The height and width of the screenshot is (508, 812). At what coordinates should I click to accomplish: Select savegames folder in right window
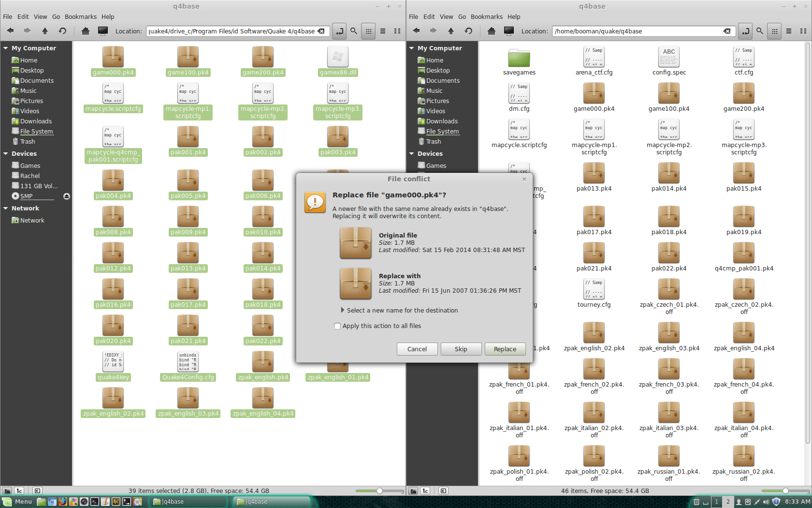(x=519, y=62)
